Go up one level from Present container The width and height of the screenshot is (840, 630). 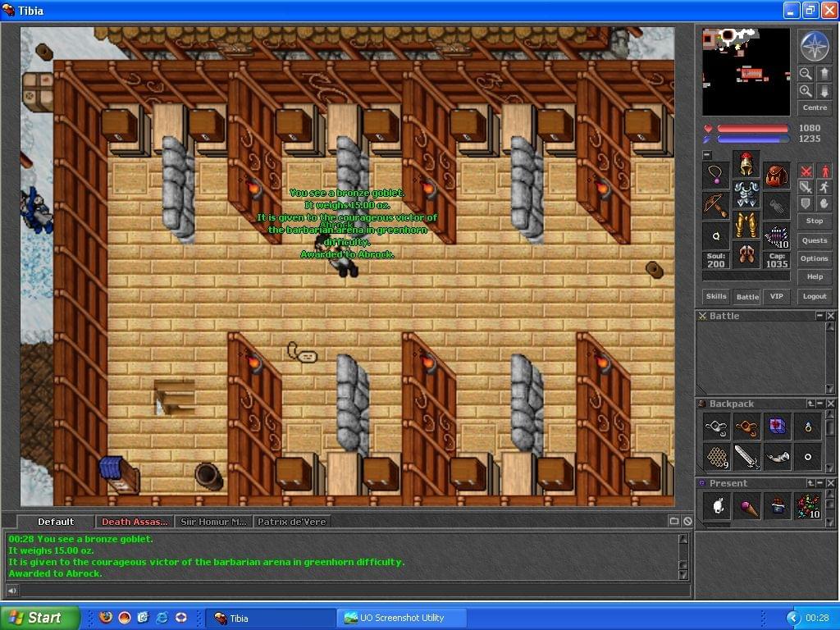[x=810, y=483]
